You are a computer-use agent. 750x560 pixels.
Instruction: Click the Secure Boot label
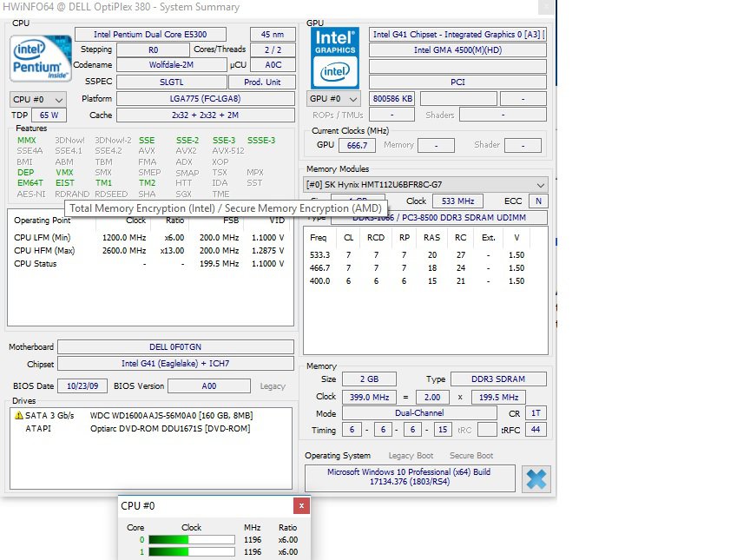point(471,455)
